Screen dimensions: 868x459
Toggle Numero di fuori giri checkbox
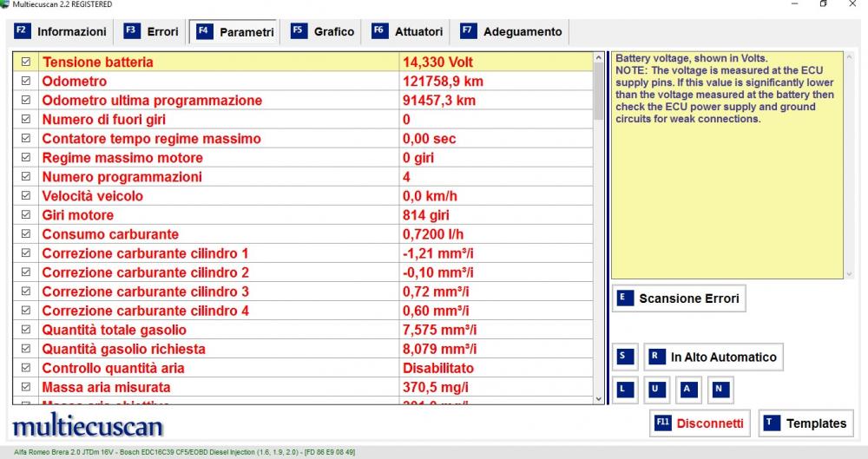(26, 119)
